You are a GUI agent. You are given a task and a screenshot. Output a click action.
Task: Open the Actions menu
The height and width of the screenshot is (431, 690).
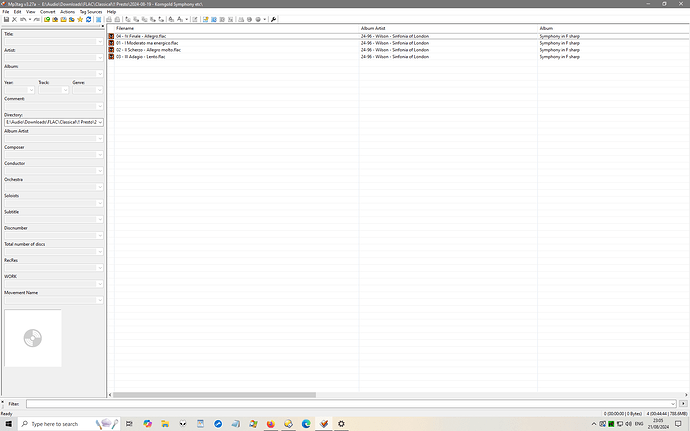[x=67, y=12]
